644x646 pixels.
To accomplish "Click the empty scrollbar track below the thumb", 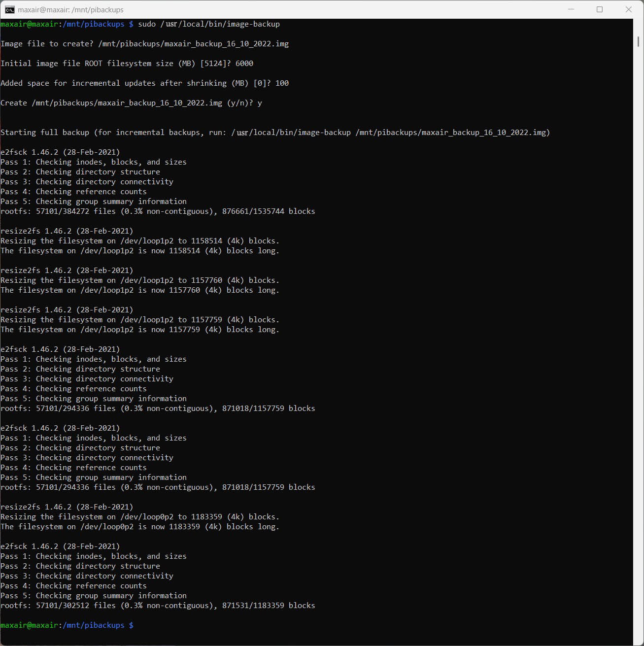I will coord(638,345).
